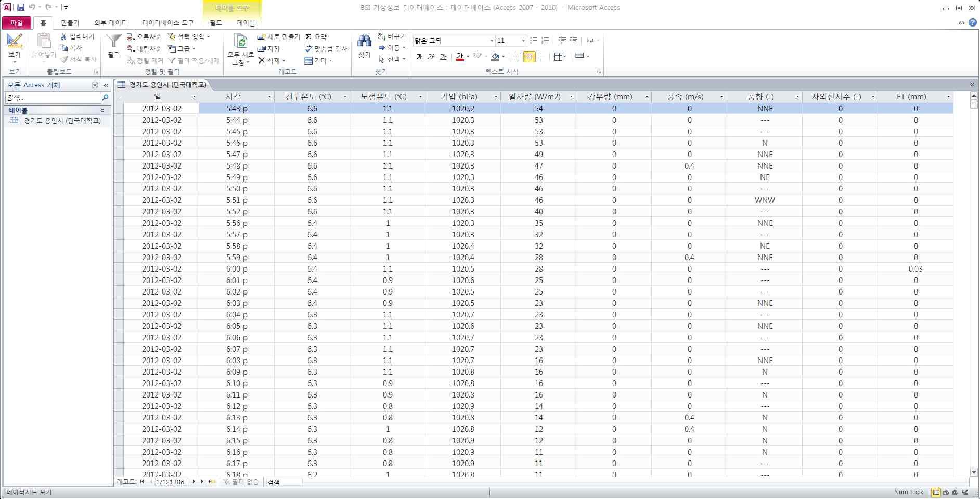Switch to Datasheet view icon in status bar
Viewport: 980px width, 499px height.
coord(936,492)
